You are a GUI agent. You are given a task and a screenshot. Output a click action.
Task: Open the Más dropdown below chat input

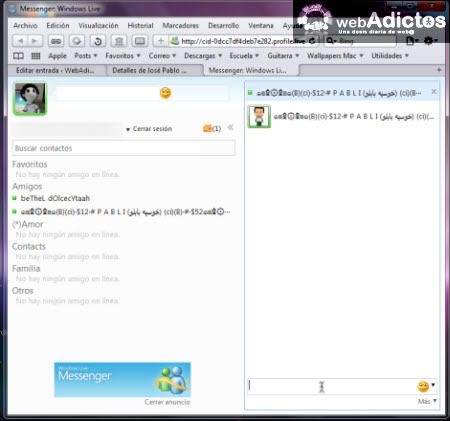tap(427, 401)
